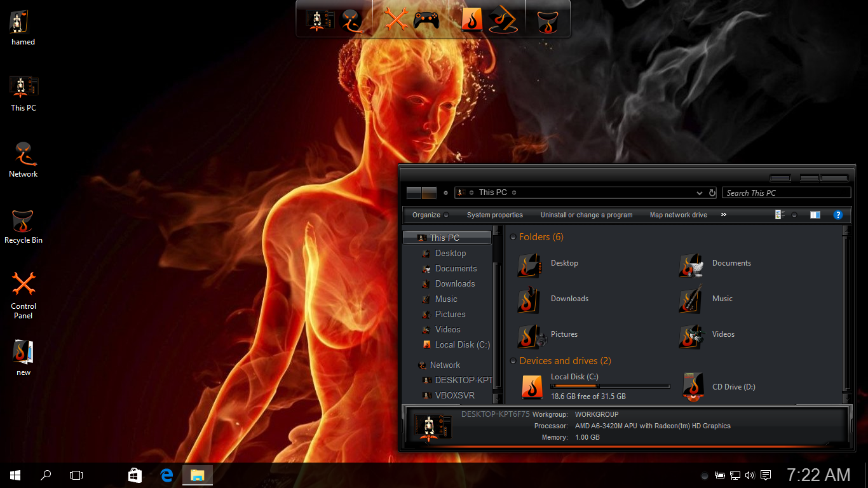Screen dimensions: 868x488
Task: Open the Organize dropdown menu
Action: pos(430,215)
